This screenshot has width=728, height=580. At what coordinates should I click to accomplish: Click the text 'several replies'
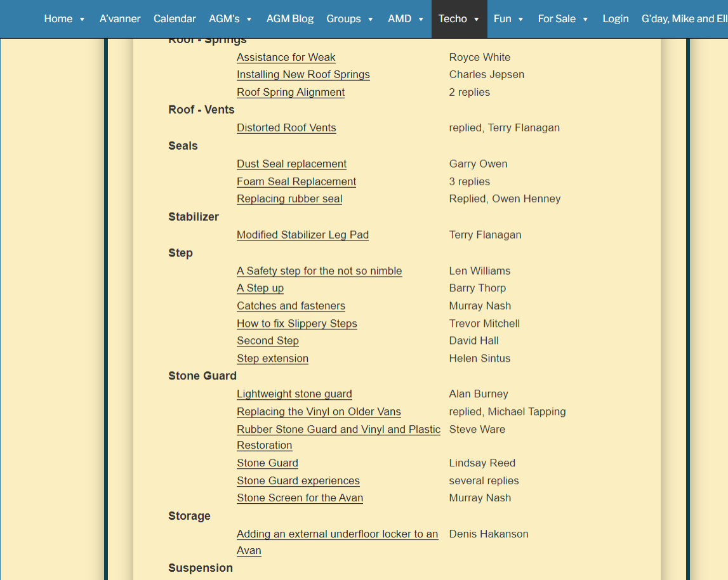click(x=484, y=480)
